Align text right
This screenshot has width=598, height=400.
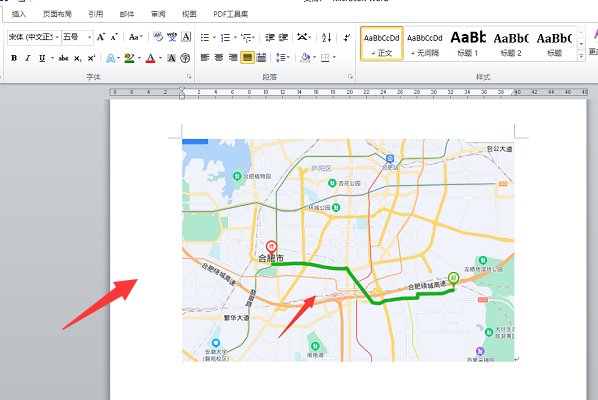(233, 58)
